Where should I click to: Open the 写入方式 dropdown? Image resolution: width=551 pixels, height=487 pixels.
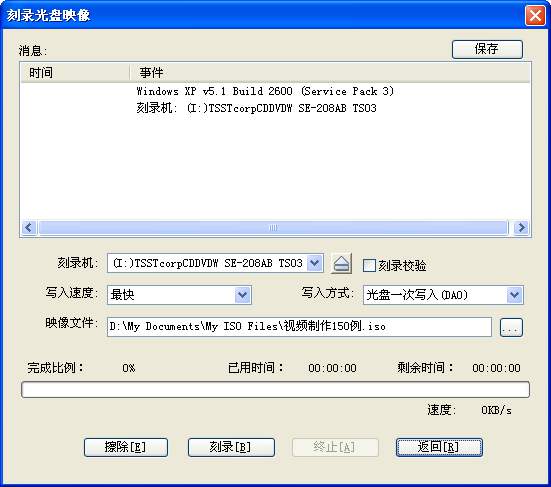[514, 294]
